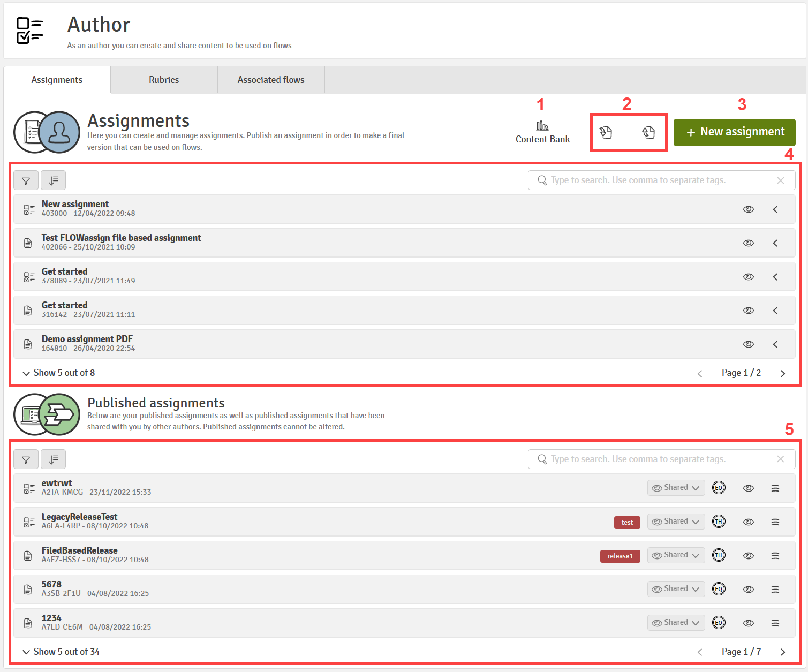Open the menu for 5678
This screenshot has width=808, height=672.
tap(775, 590)
